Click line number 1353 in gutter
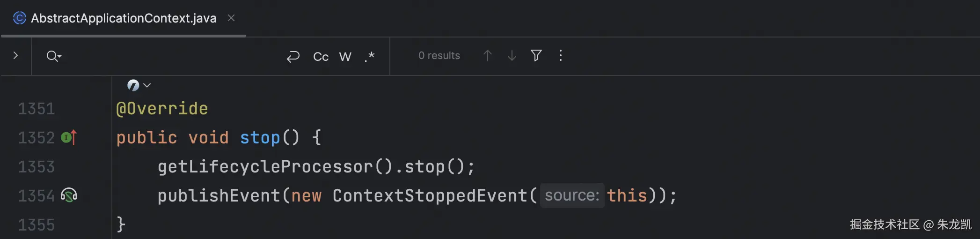Screen dimensions: 980x239 [37, 167]
